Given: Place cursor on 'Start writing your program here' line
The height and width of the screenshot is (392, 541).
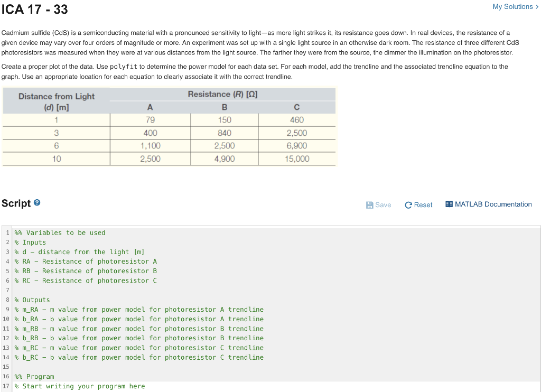Looking at the screenshot, I should pyautogui.click(x=80, y=386).
